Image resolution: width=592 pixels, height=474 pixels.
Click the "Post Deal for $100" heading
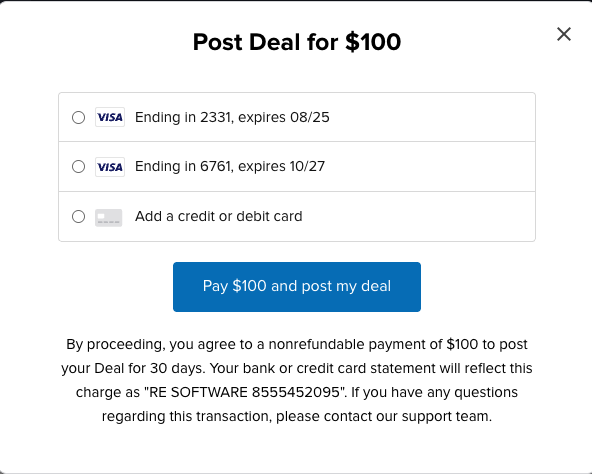[x=297, y=42]
